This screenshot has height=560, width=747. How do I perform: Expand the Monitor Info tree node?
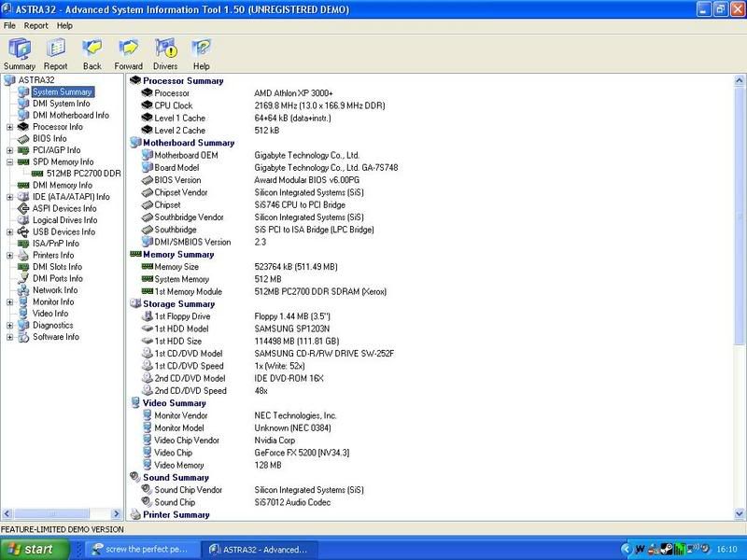[x=9, y=301]
